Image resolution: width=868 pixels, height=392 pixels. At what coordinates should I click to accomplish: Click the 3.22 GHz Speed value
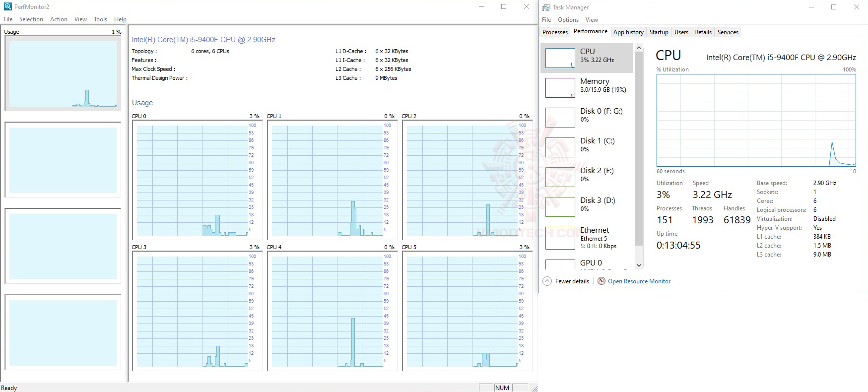[712, 195]
